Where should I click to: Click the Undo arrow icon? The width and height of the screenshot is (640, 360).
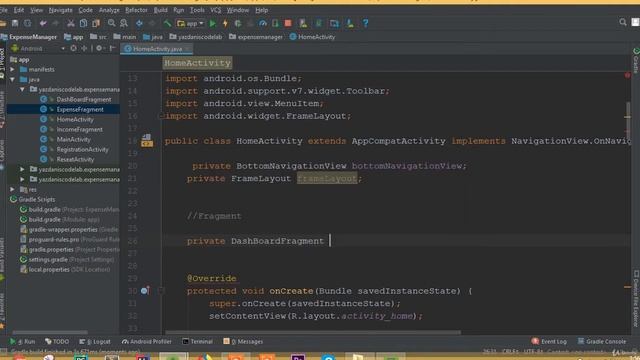tap(43, 23)
